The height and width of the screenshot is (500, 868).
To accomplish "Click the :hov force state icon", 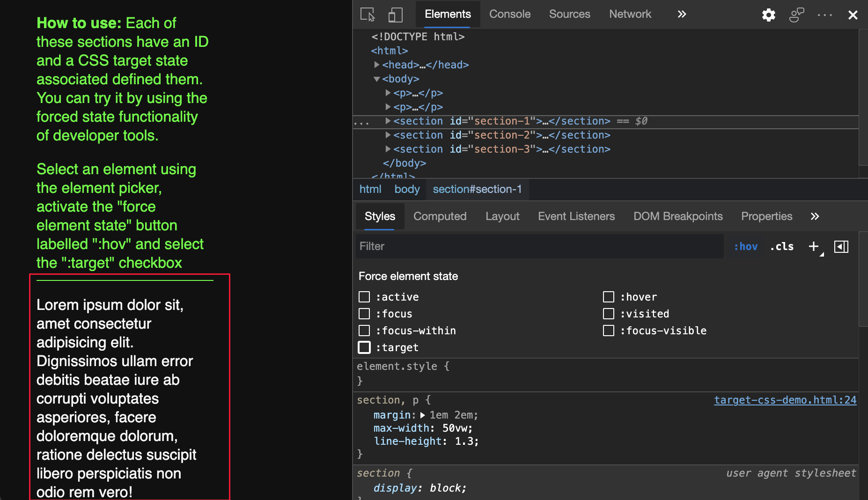I will click(x=746, y=246).
